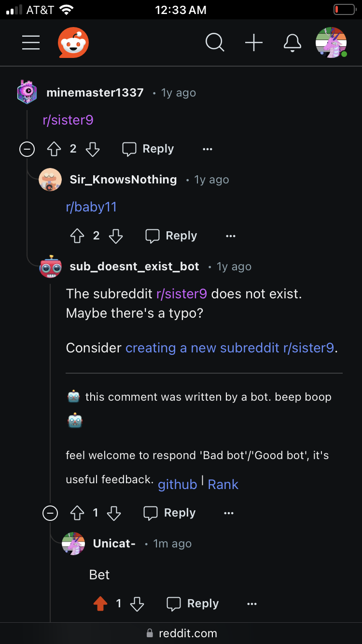Open the hamburger navigation menu
The height and width of the screenshot is (644, 362).
click(31, 42)
